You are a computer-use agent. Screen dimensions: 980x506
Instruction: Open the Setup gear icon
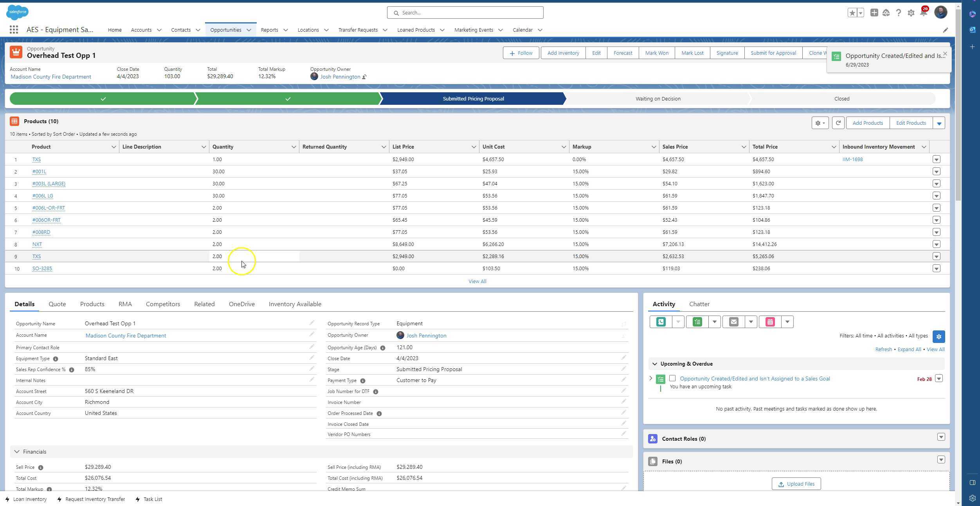911,13
